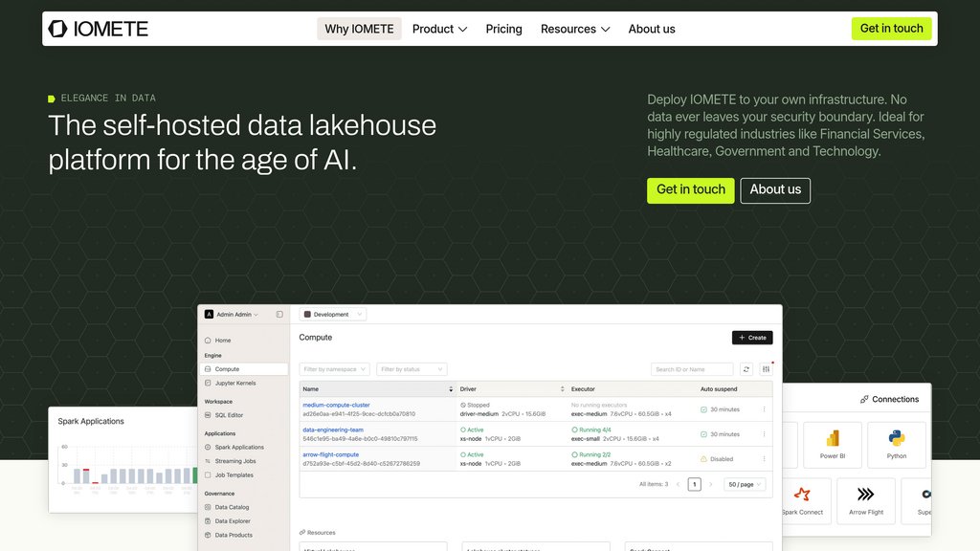The width and height of the screenshot is (980, 551).
Task: Focus the Search ID or Name field
Action: click(x=692, y=369)
